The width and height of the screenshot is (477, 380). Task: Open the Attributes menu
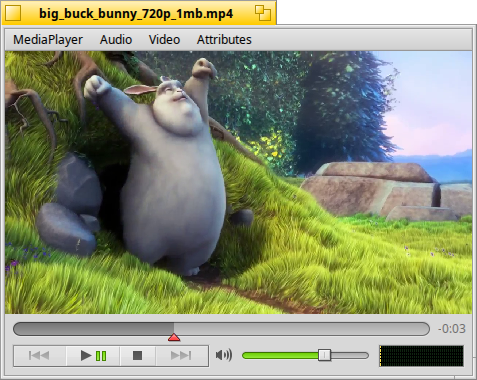click(x=224, y=40)
